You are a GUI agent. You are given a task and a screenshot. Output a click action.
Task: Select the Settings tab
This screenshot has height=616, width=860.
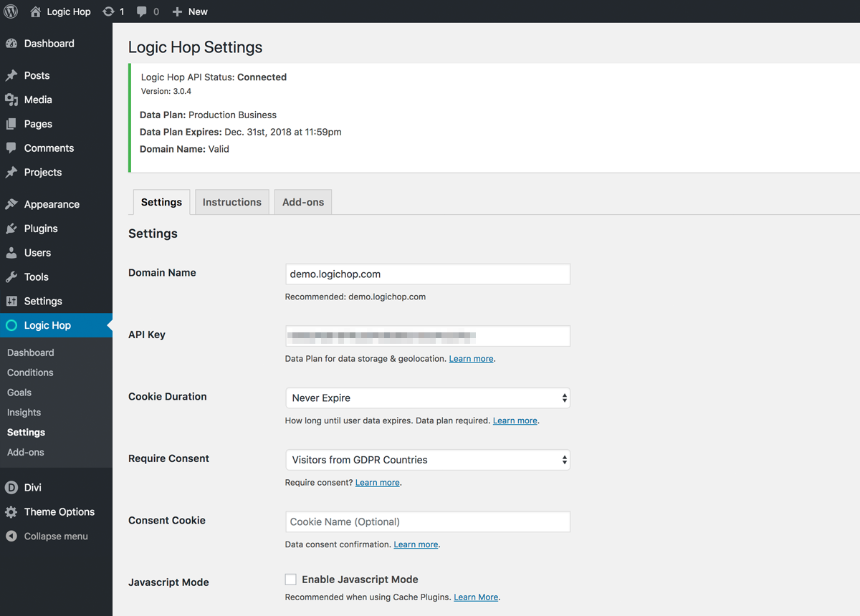[161, 202]
